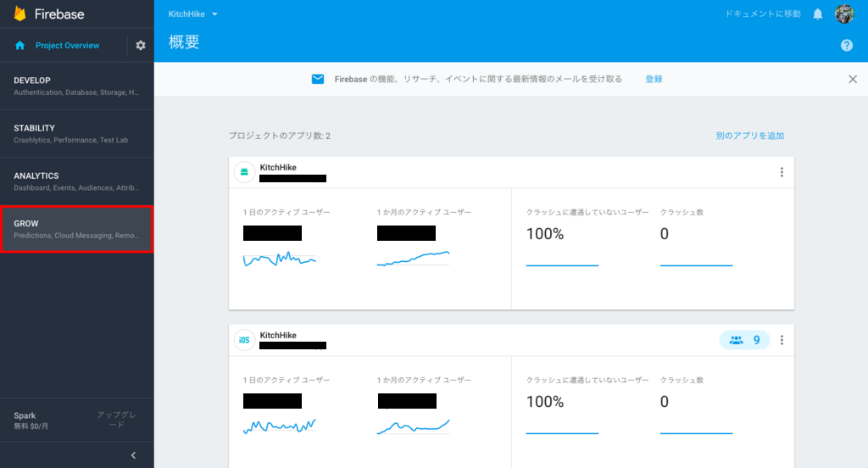This screenshot has width=868, height=468.
Task: Click 別のアプリを追加 link
Action: click(x=749, y=136)
